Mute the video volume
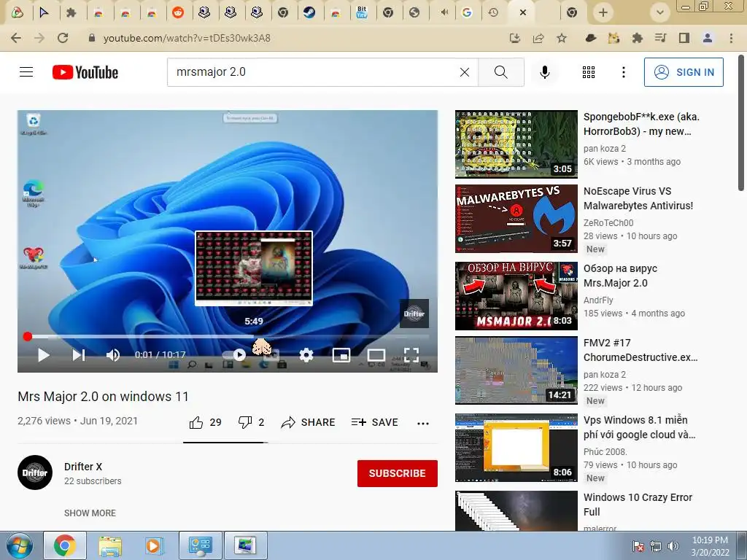Image resolution: width=747 pixels, height=560 pixels. (113, 355)
